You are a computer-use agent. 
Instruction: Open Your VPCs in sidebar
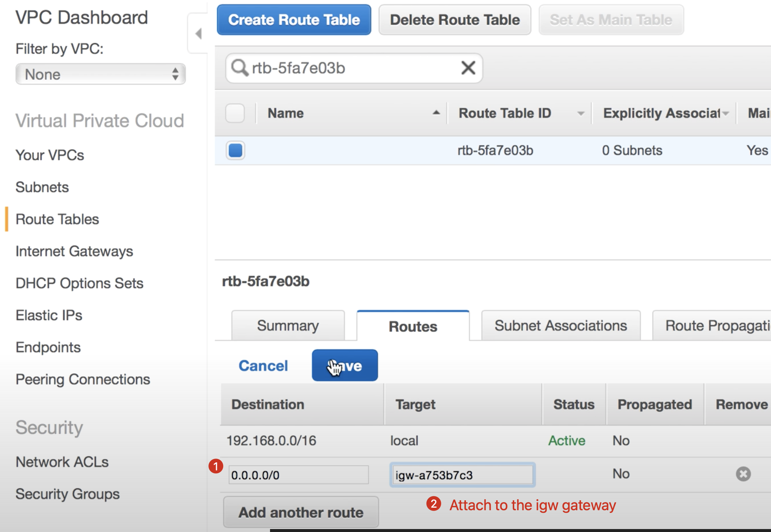click(50, 155)
